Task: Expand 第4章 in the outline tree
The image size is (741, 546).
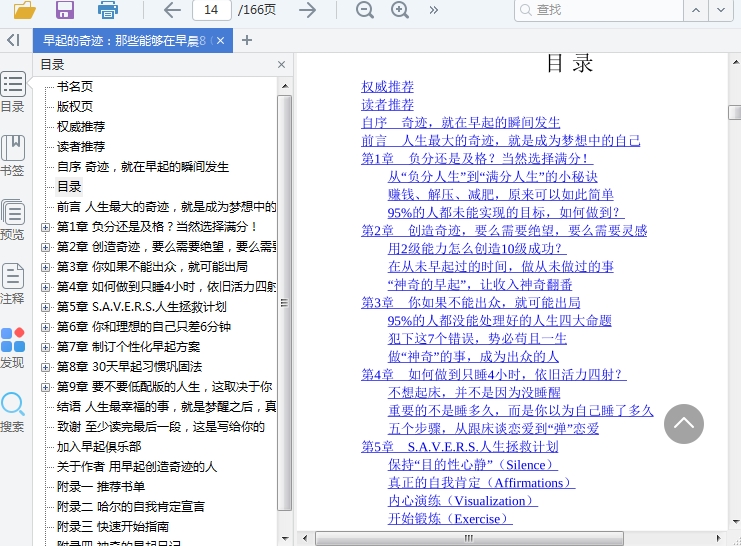Action: (45, 287)
